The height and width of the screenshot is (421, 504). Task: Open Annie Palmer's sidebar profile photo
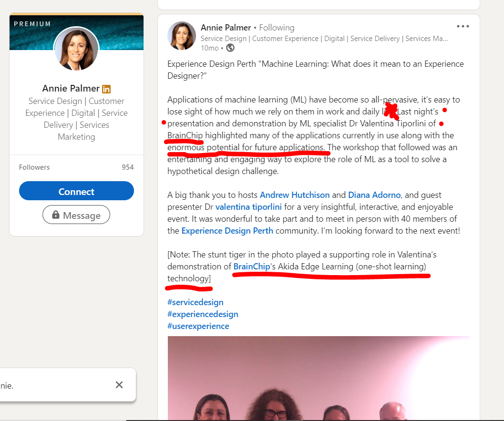tap(76, 49)
